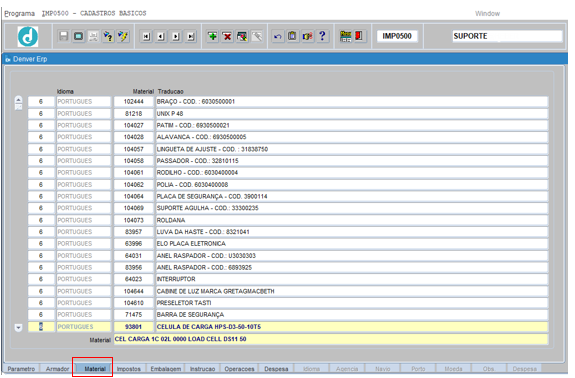Open the Window menu
The image size is (575, 378).
(x=487, y=14)
